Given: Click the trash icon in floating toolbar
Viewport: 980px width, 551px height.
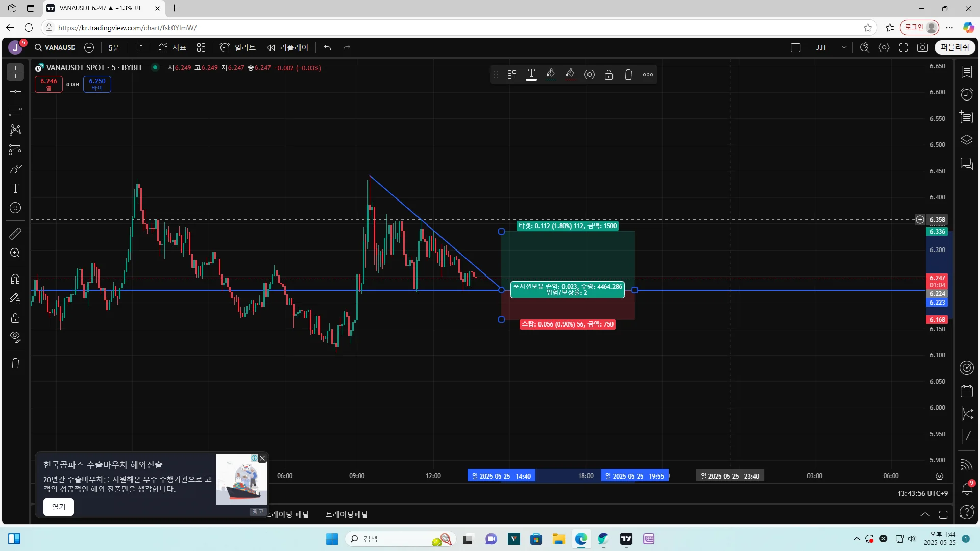Looking at the screenshot, I should coord(628,74).
